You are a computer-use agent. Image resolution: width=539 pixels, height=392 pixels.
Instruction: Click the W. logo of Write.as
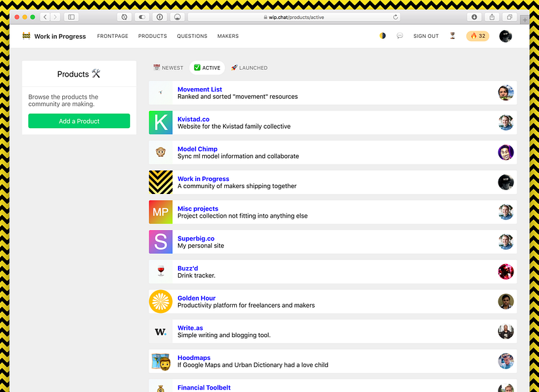pos(160,331)
